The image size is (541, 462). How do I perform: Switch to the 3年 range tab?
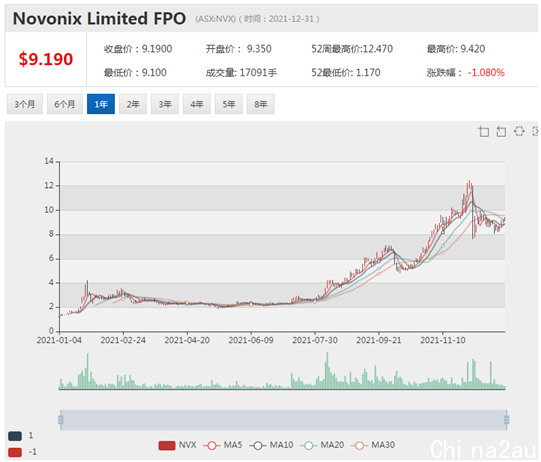point(165,104)
